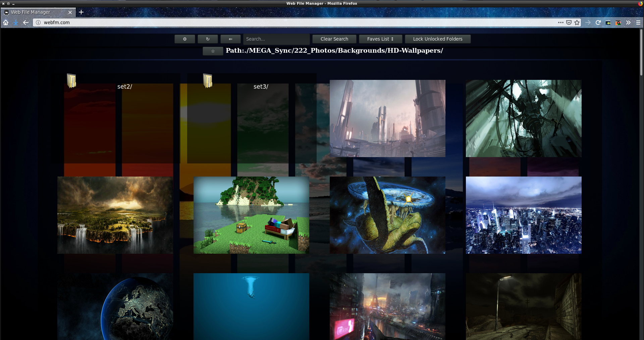Expand more tools overflow chevron

(628, 22)
